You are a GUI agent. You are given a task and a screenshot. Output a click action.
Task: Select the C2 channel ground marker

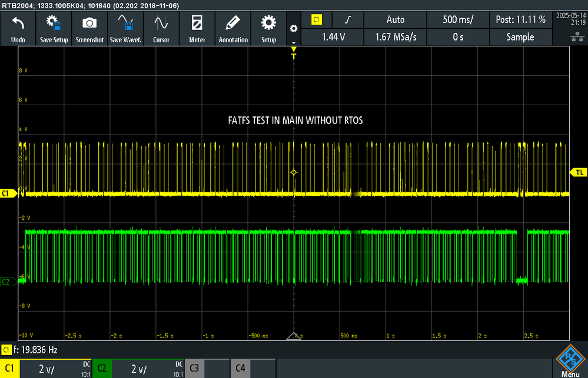point(9,282)
